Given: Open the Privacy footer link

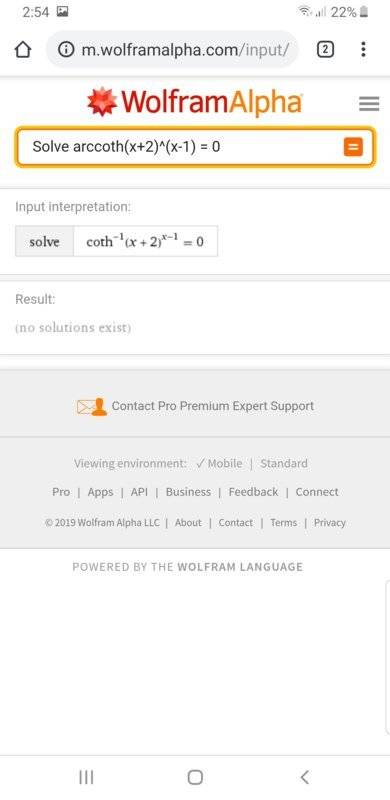Looking at the screenshot, I should pyautogui.click(x=330, y=522).
